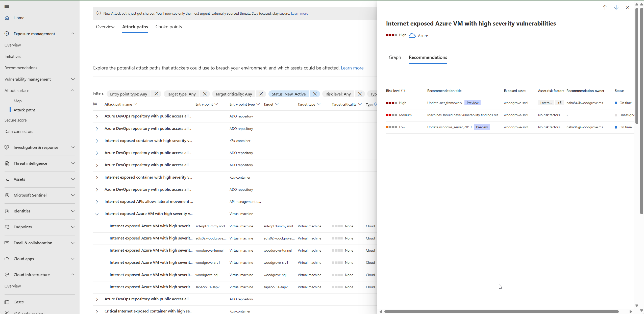Switch to the Choke points tab
The width and height of the screenshot is (644, 314).
tap(168, 27)
